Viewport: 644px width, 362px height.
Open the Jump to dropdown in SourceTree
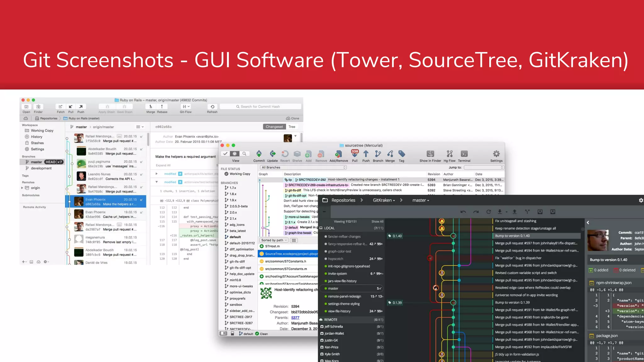(x=484, y=167)
